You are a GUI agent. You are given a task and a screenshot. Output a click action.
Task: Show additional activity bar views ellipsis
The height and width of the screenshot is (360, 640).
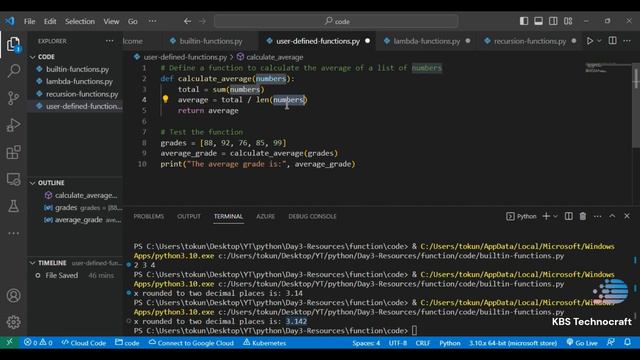13,233
